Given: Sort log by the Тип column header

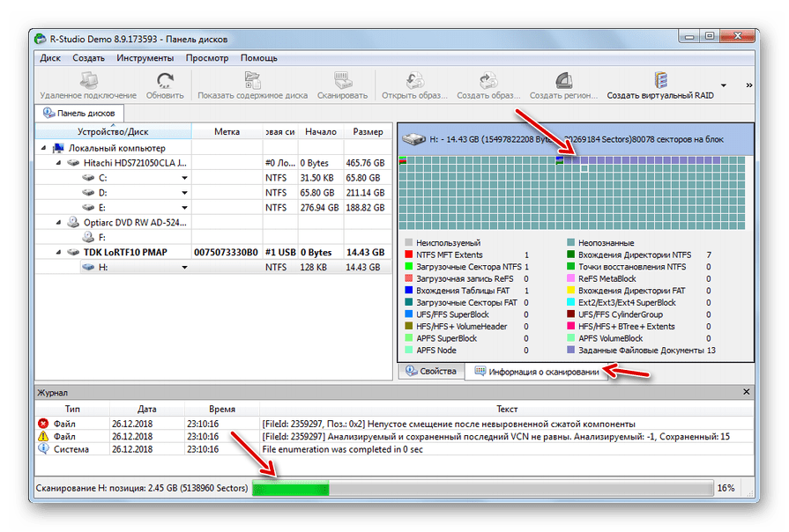Looking at the screenshot, I should click(72, 409).
